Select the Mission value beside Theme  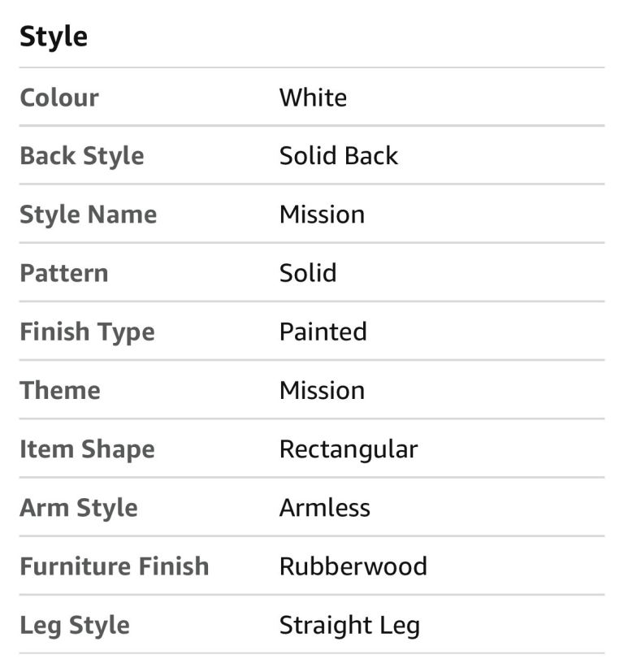(x=322, y=390)
